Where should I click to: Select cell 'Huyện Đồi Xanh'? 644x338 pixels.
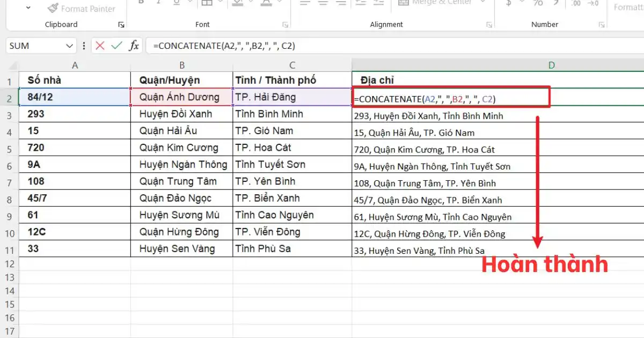[182, 114]
